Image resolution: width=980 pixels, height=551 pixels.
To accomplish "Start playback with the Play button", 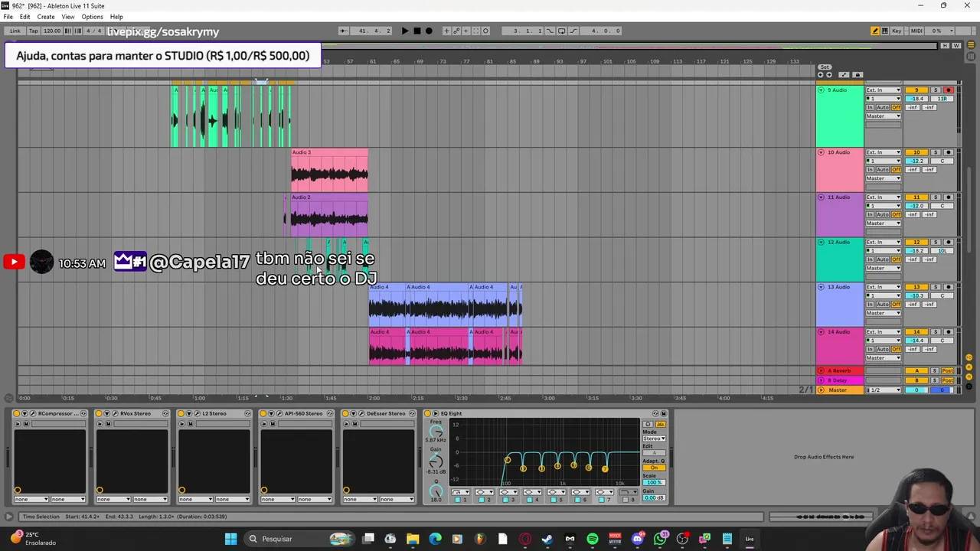I will (x=405, y=31).
